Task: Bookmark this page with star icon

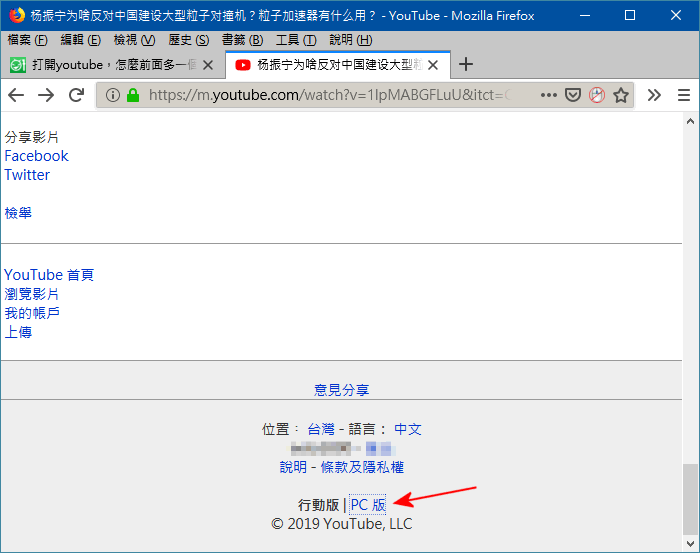Action: 621,95
